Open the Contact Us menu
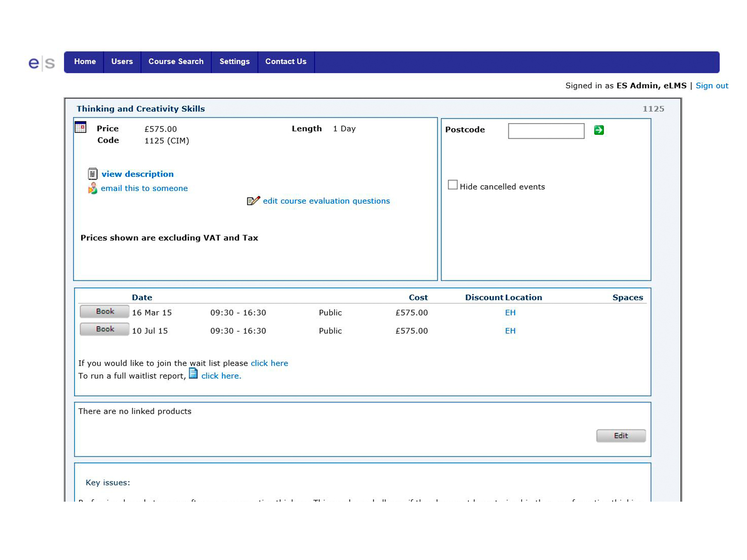 [x=286, y=62]
